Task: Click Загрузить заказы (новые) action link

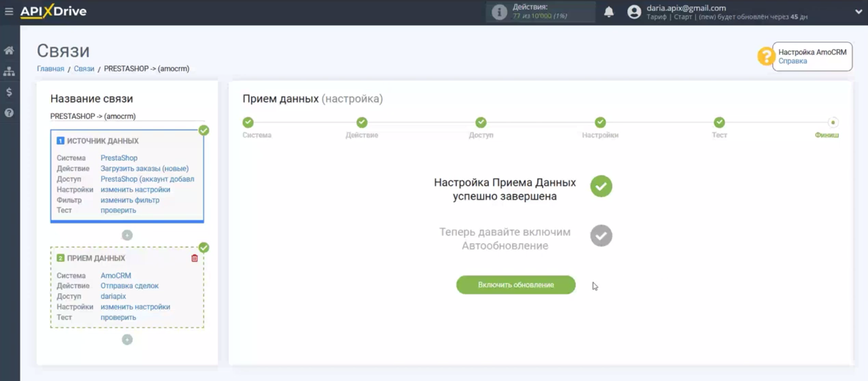Action: pyautogui.click(x=145, y=169)
